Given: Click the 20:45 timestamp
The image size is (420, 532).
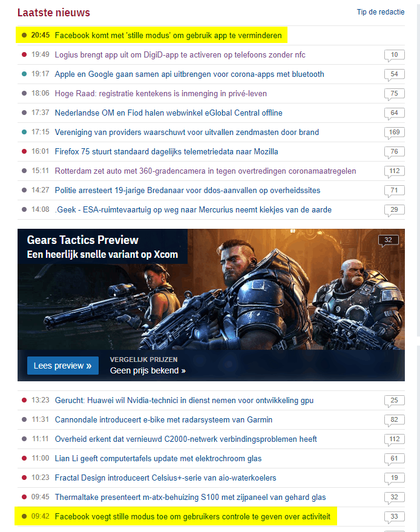Looking at the screenshot, I should 41,35.
